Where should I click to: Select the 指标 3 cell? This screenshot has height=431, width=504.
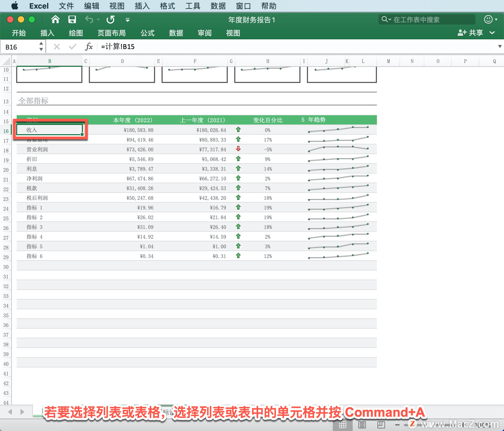click(x=49, y=227)
